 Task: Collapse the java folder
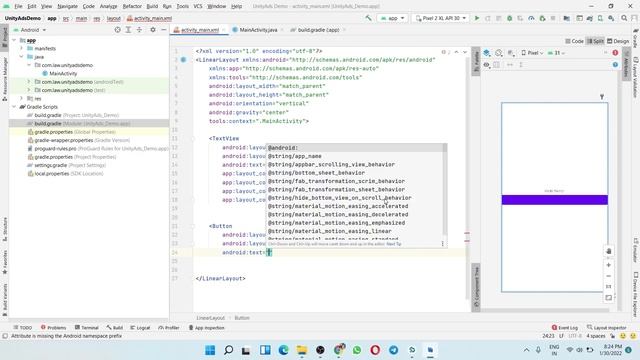[x=22, y=57]
